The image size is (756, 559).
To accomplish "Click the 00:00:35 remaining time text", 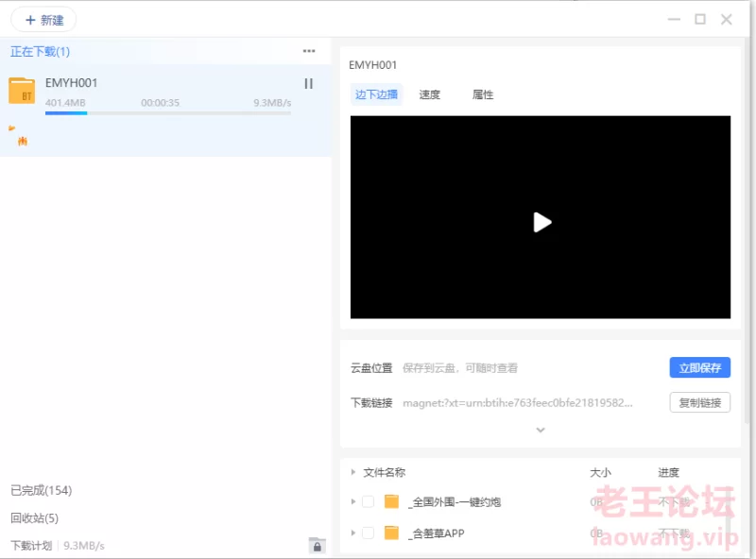I will click(x=160, y=103).
